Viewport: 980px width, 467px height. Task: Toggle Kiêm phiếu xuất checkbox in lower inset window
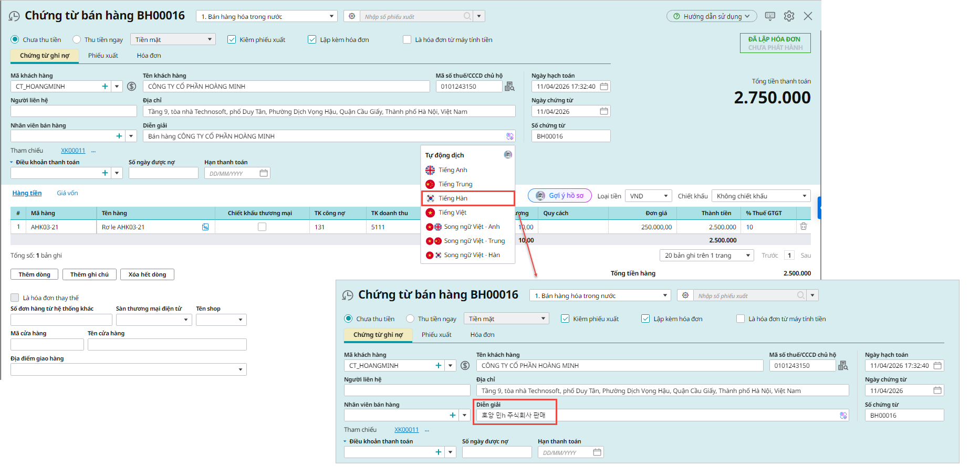[565, 319]
